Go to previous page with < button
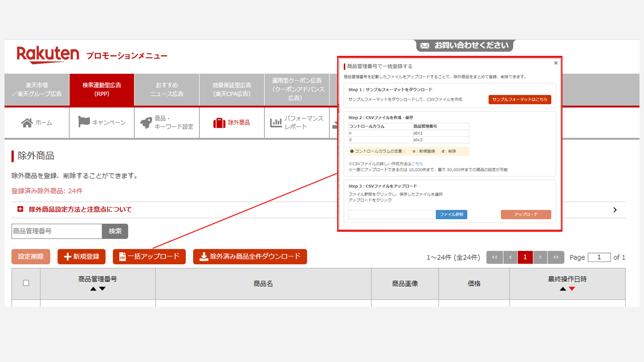The height and width of the screenshot is (362, 644). pos(510,257)
